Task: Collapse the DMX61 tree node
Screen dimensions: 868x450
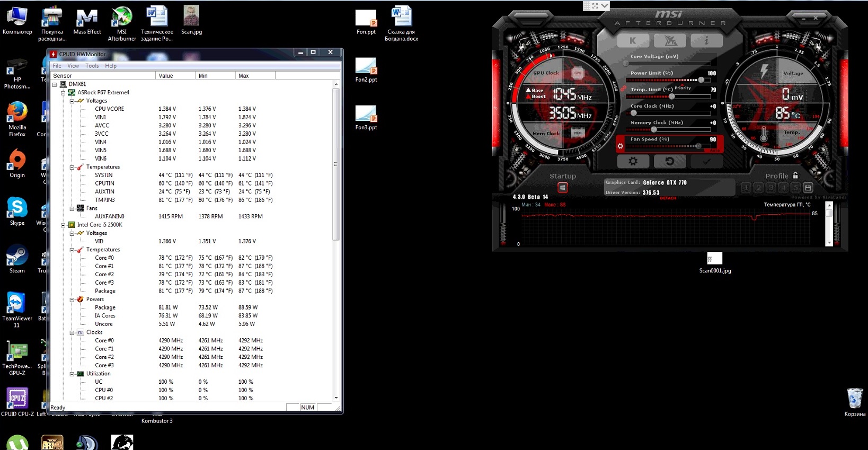Action: tap(55, 84)
